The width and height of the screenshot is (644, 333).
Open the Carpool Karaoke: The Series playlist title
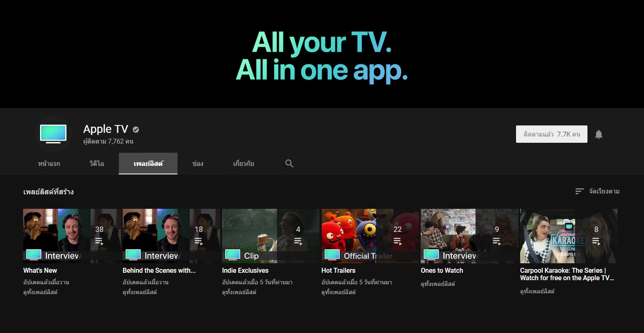click(x=566, y=274)
